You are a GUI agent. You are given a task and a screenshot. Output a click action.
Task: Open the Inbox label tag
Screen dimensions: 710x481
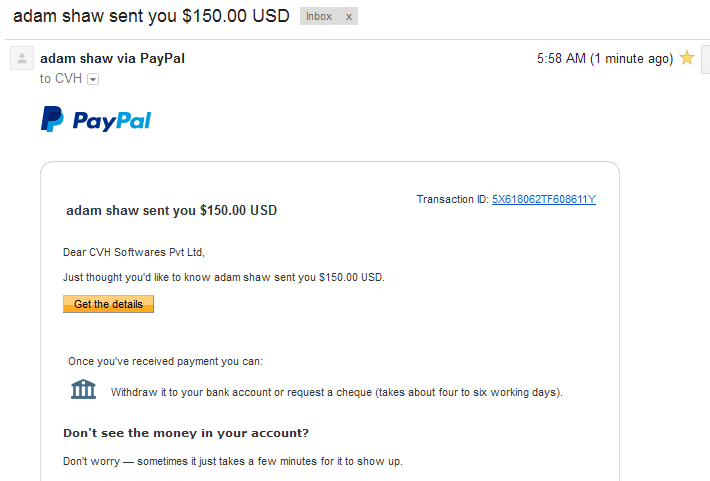click(319, 16)
